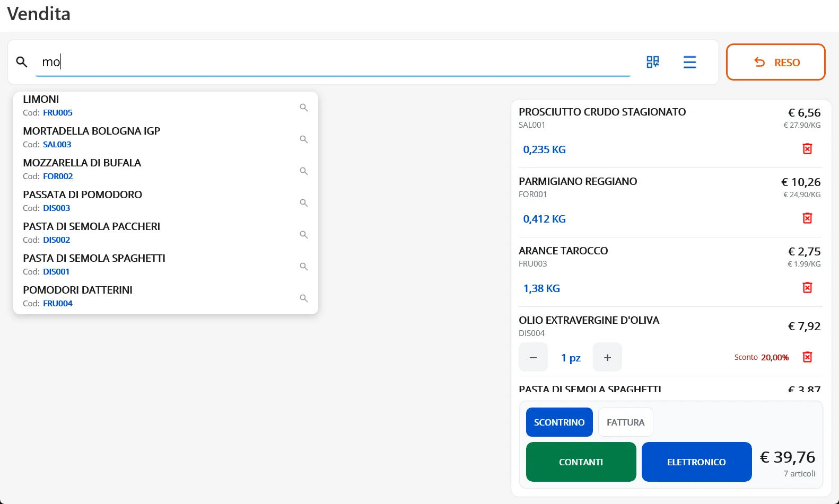The height and width of the screenshot is (504, 839).
Task: Select LIMONI from the suggestions
Action: tap(165, 106)
